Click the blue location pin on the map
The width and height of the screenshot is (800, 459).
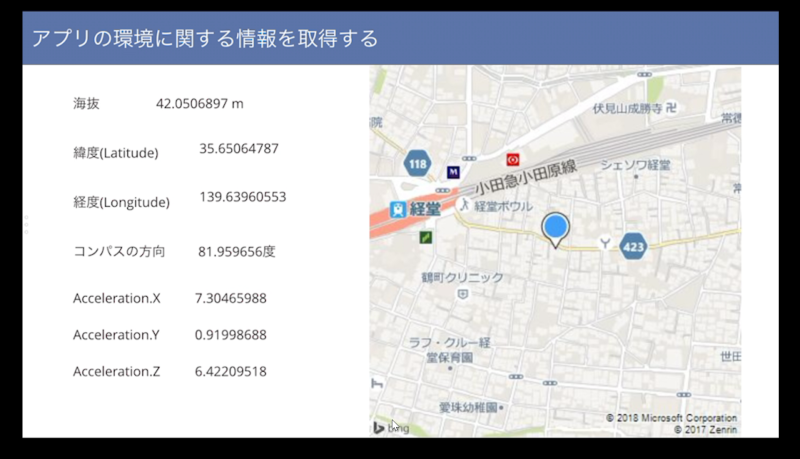pos(555,229)
